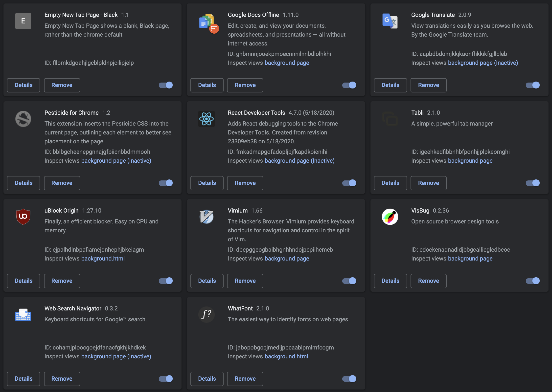Open Web Search Navigator inactive background page
This screenshot has width=552, height=392.
click(116, 356)
